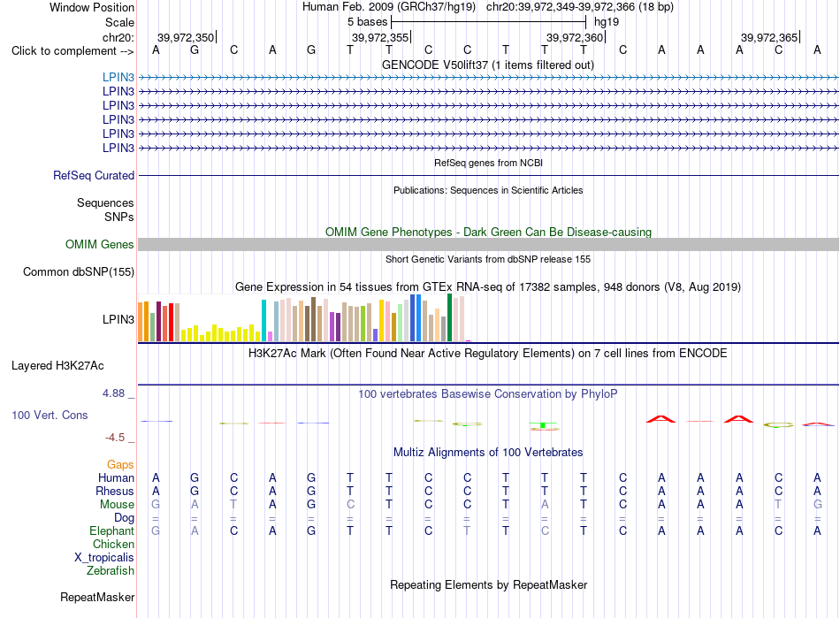Image resolution: width=840 pixels, height=618 pixels.
Task: Click the Gaps label in Multiz alignment
Action: coord(120,465)
